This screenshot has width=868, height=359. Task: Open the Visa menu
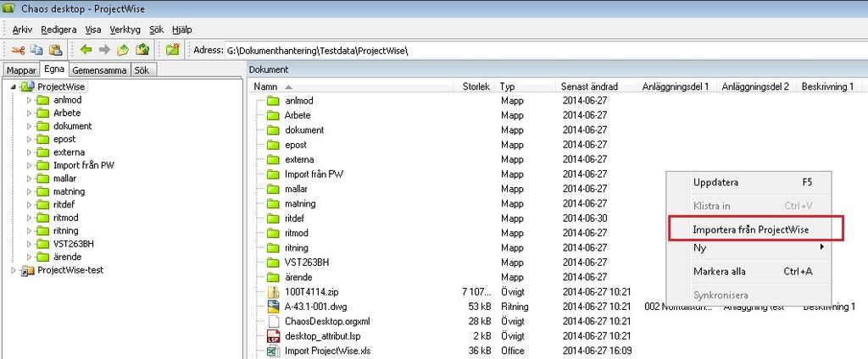coord(93,30)
